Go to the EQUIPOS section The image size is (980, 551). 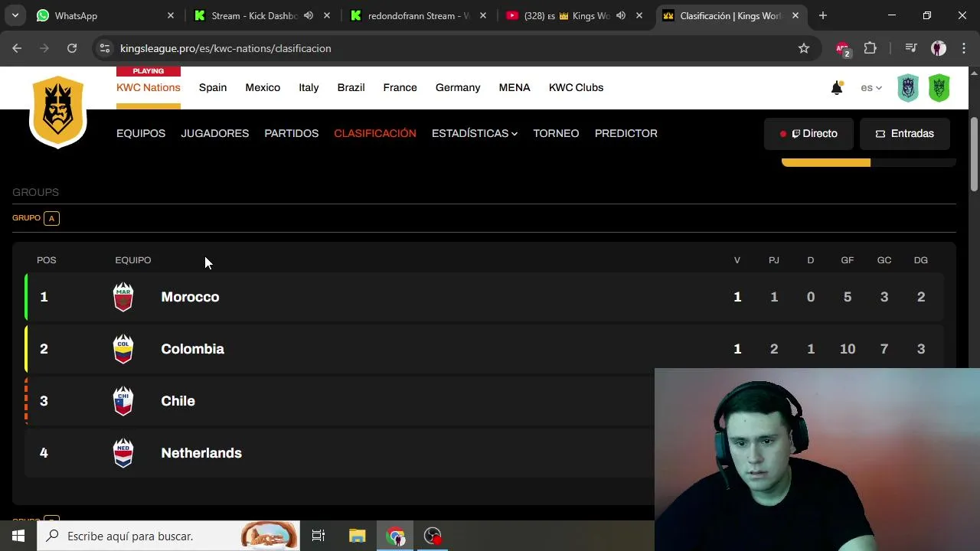pos(141,133)
